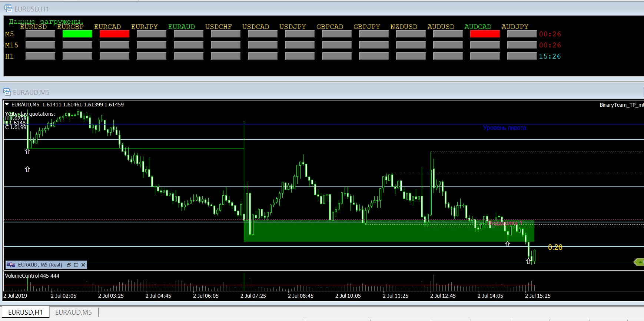Click the red AUDCAD M5 signal indicator
Screen dimensions: 644x321
coord(485,34)
